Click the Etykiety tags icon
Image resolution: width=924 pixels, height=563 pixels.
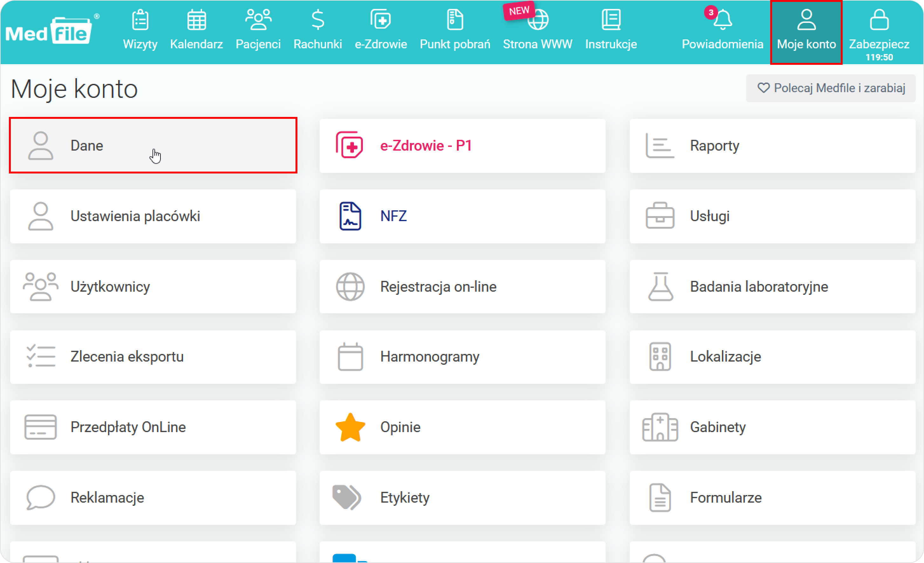pos(346,497)
